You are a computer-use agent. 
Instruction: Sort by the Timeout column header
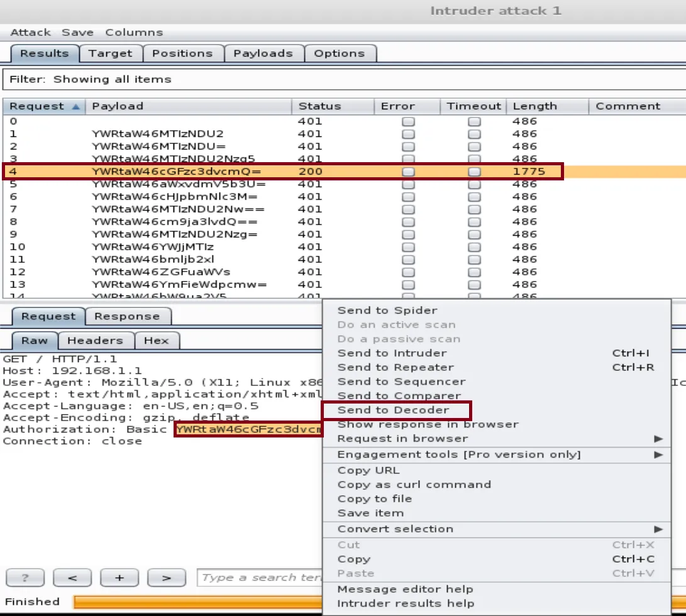click(x=473, y=106)
